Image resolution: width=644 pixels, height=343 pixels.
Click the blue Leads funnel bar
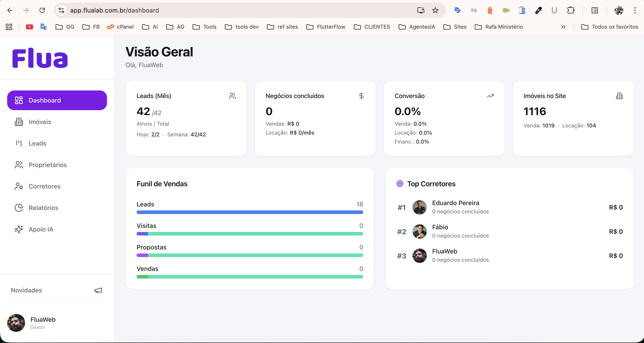(x=249, y=212)
